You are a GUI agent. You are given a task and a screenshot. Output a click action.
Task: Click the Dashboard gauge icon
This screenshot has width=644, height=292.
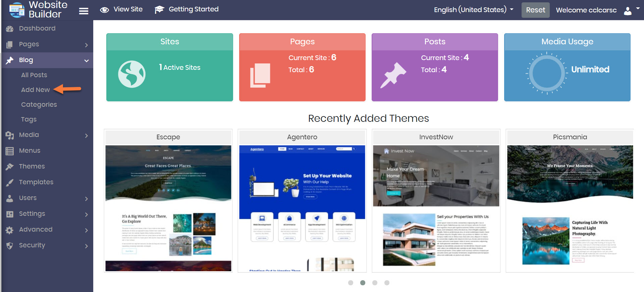(10, 29)
